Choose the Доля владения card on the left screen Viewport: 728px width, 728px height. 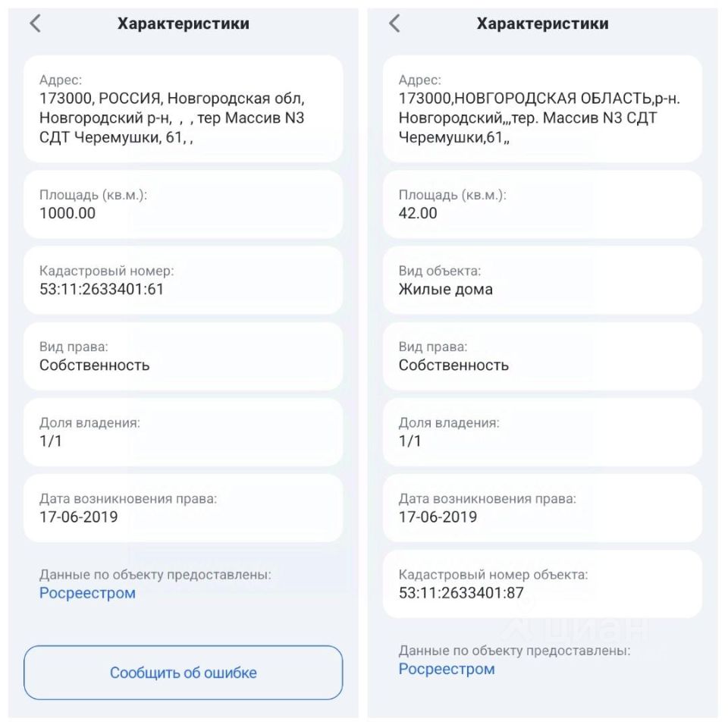pos(183,432)
